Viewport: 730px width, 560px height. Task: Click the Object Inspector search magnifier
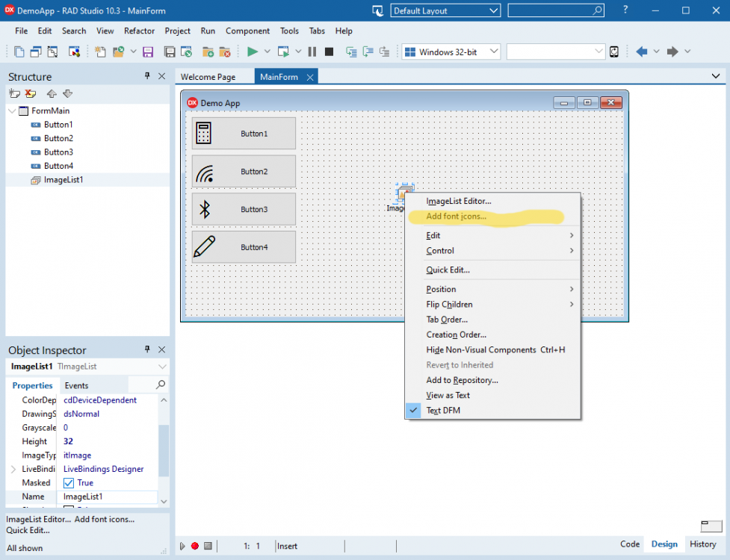[161, 385]
